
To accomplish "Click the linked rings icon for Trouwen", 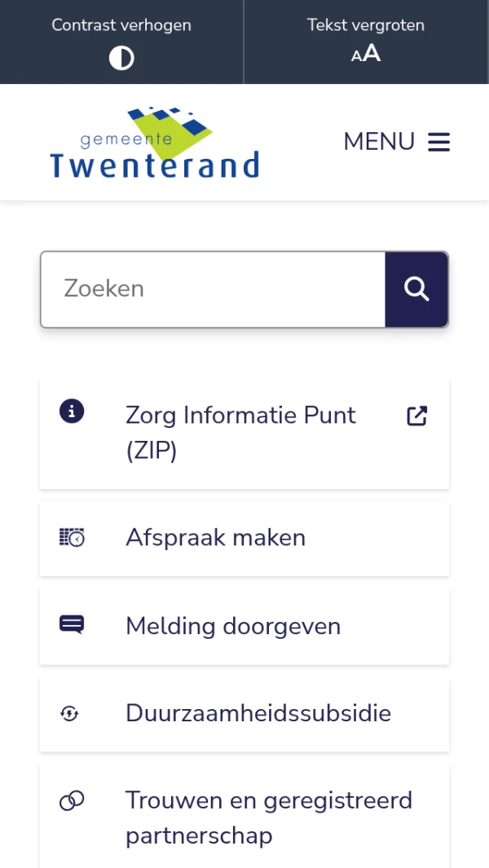I will point(72,801).
